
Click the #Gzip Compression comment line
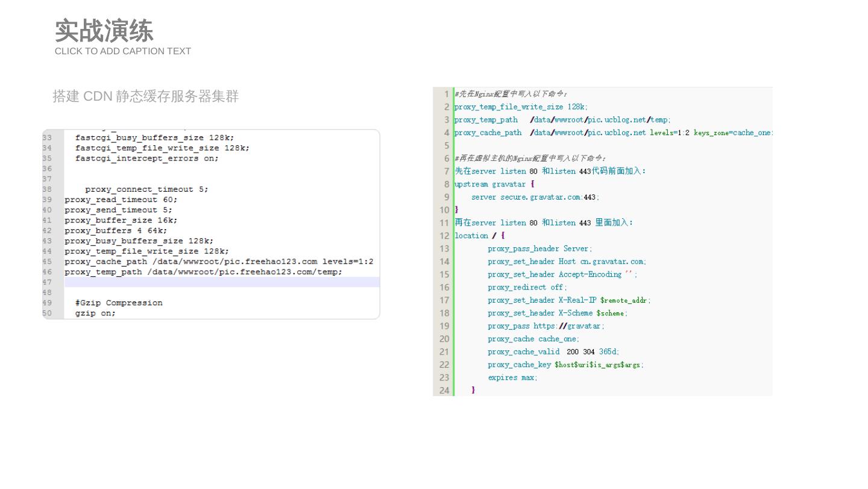pos(119,303)
